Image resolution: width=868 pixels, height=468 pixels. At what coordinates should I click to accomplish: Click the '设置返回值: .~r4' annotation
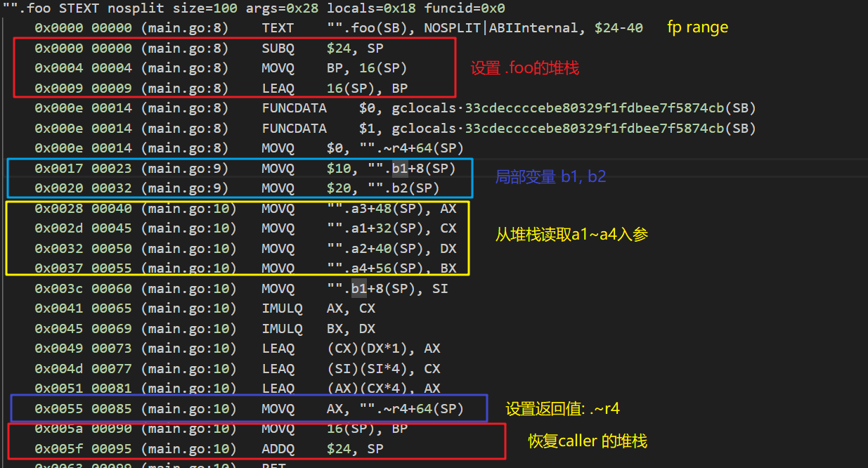tap(562, 409)
